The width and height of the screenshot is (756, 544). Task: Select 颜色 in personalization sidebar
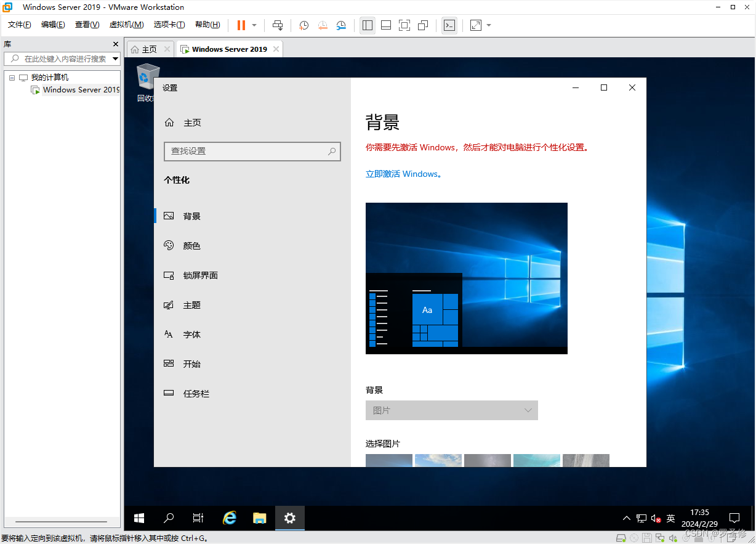pyautogui.click(x=252, y=246)
